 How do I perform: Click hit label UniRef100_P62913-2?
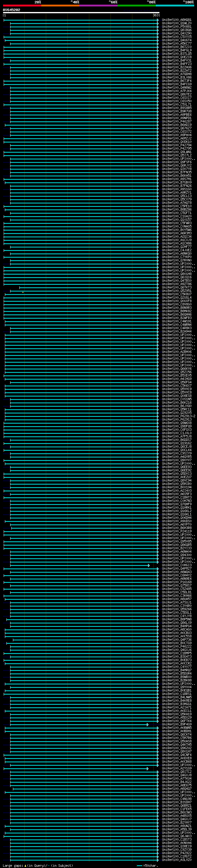point(179,416)
